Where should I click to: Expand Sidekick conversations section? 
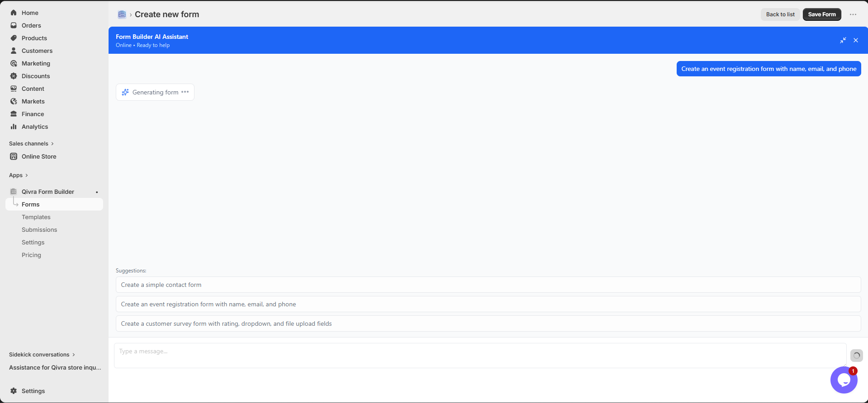(42, 355)
